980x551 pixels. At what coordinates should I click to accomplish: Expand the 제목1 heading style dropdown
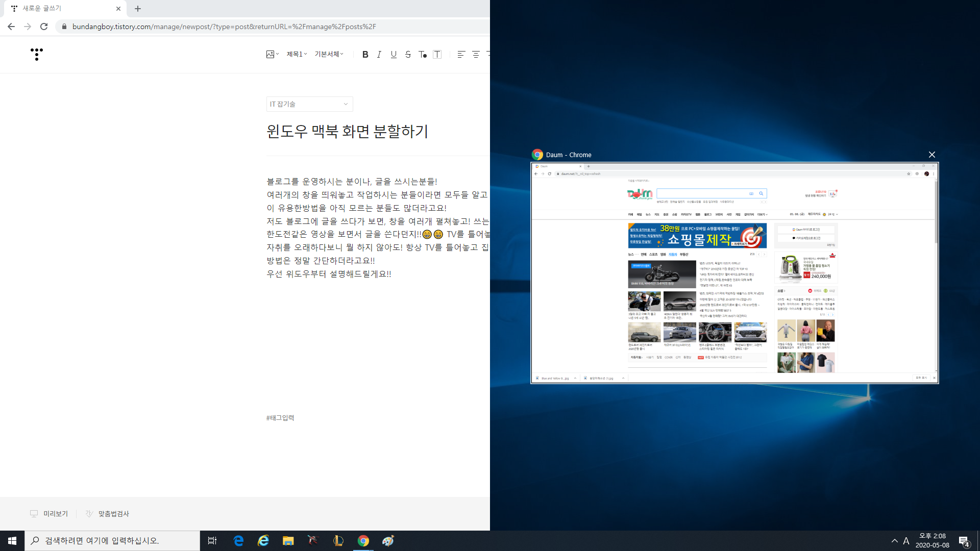pos(297,54)
